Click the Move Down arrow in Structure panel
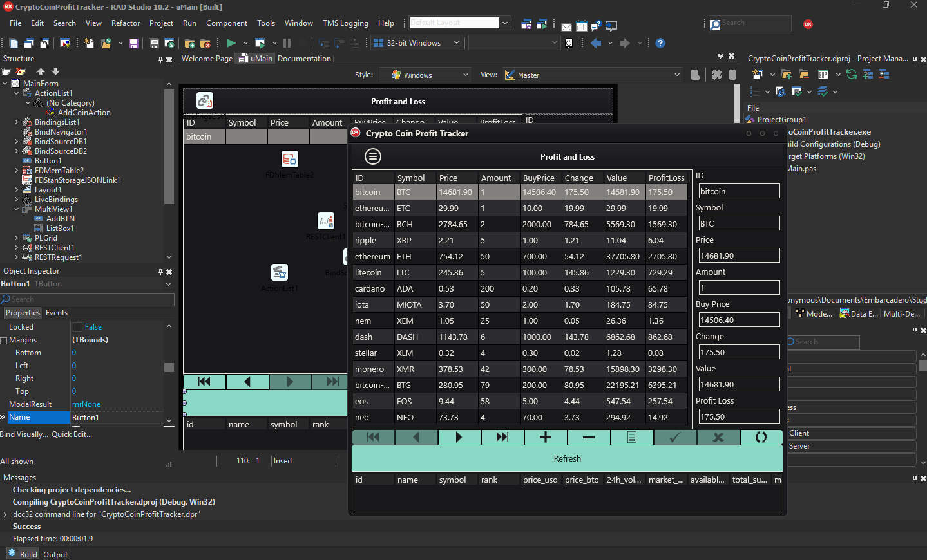Screen dimensions: 927x560 click(x=55, y=71)
